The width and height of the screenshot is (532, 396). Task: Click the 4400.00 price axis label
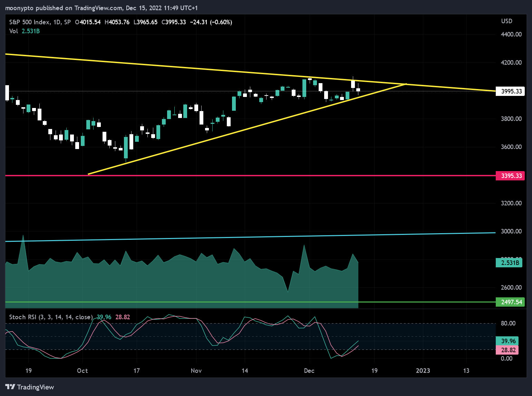pyautogui.click(x=511, y=34)
